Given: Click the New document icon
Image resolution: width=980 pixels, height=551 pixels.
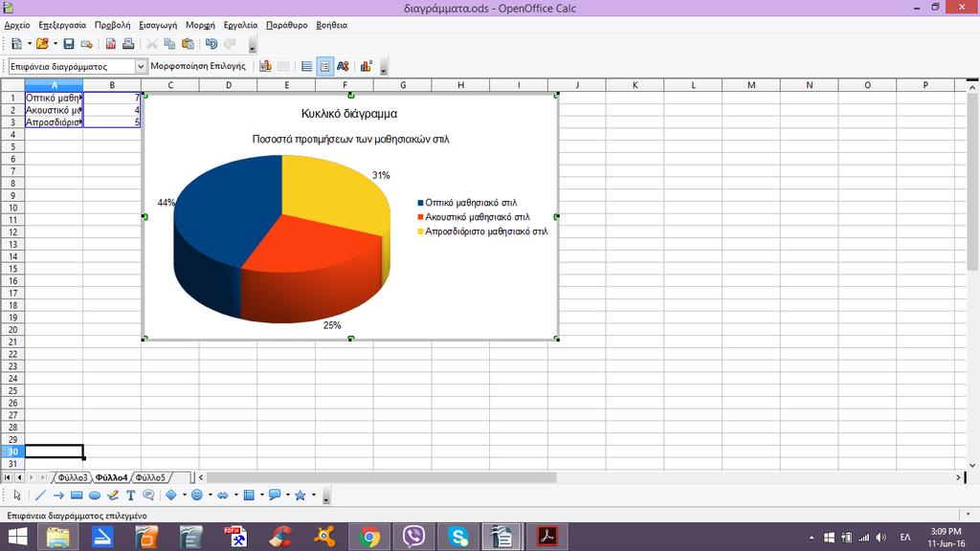Looking at the screenshot, I should (x=17, y=44).
